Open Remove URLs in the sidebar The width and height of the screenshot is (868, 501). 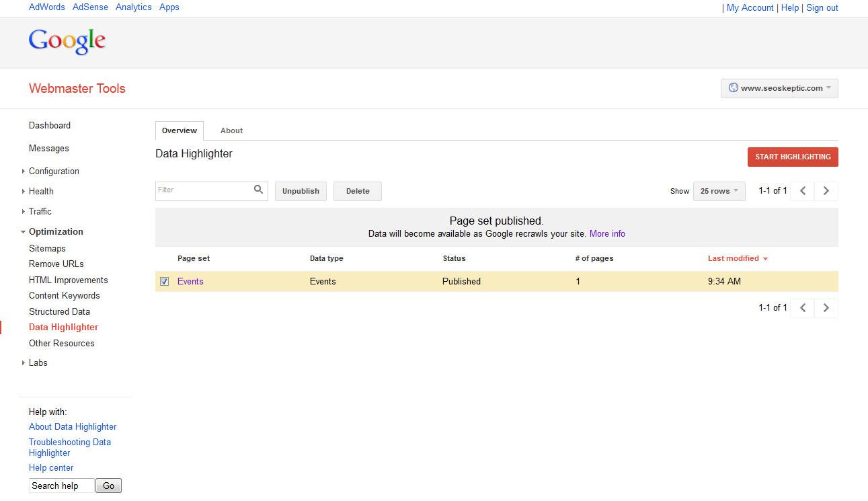[x=56, y=264]
